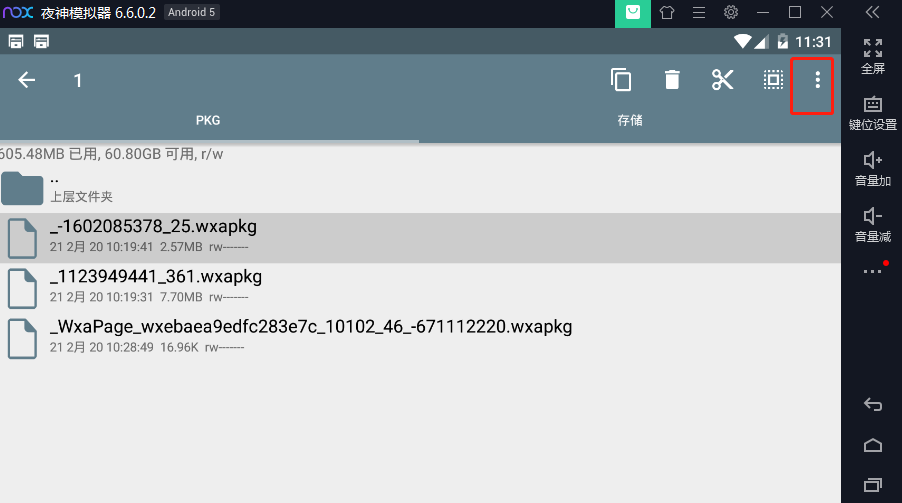Decrease volume with 音量减

(x=873, y=225)
